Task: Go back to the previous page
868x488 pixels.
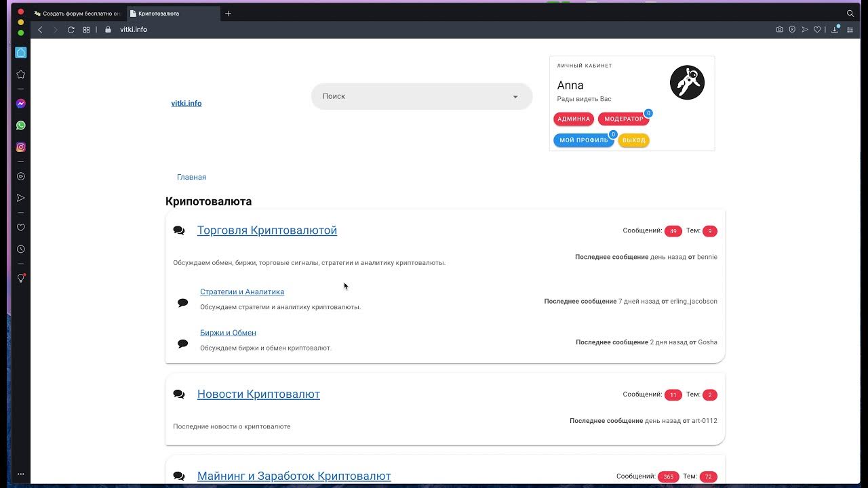Action: pyautogui.click(x=40, y=30)
